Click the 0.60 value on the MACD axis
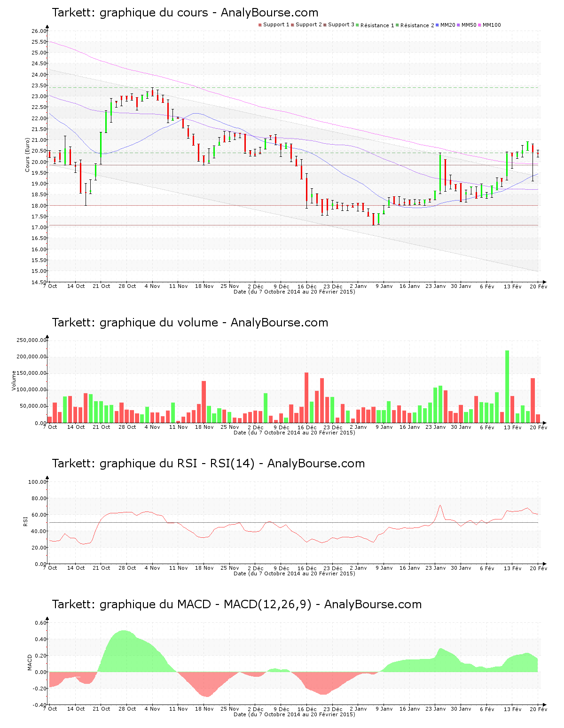The image size is (564, 728). click(41, 623)
